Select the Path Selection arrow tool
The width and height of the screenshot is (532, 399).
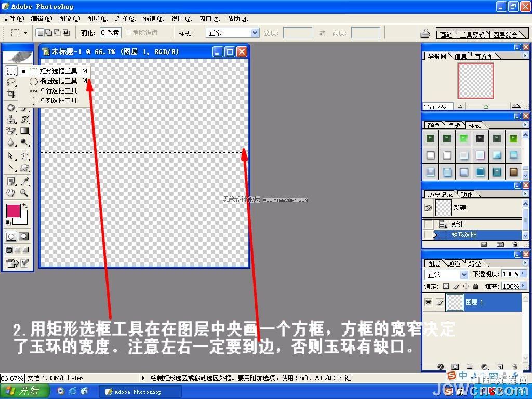[x=11, y=156]
